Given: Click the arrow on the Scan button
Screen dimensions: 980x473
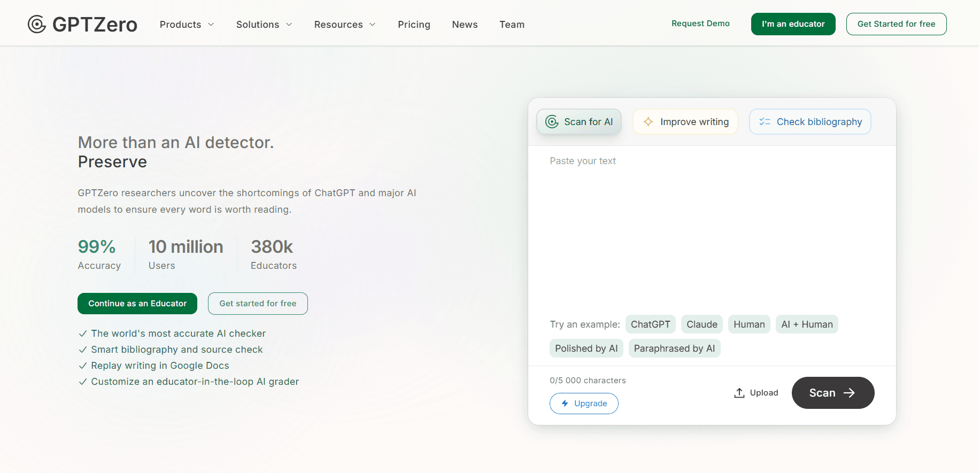Looking at the screenshot, I should click(x=849, y=393).
